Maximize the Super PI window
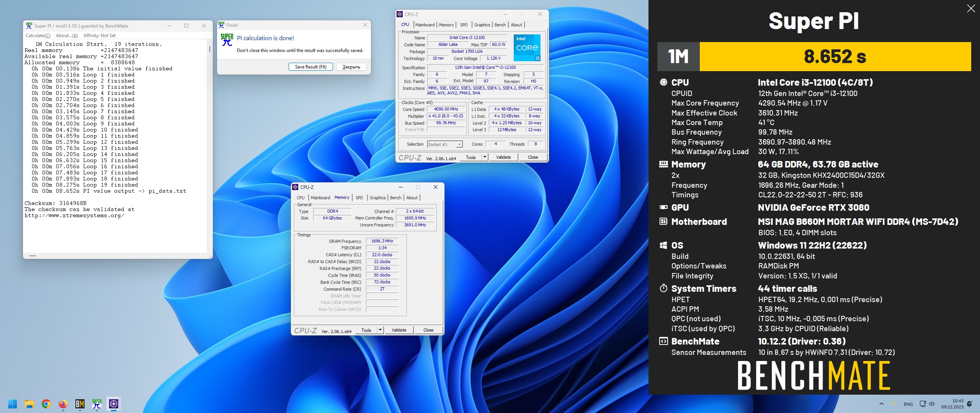 [x=186, y=26]
